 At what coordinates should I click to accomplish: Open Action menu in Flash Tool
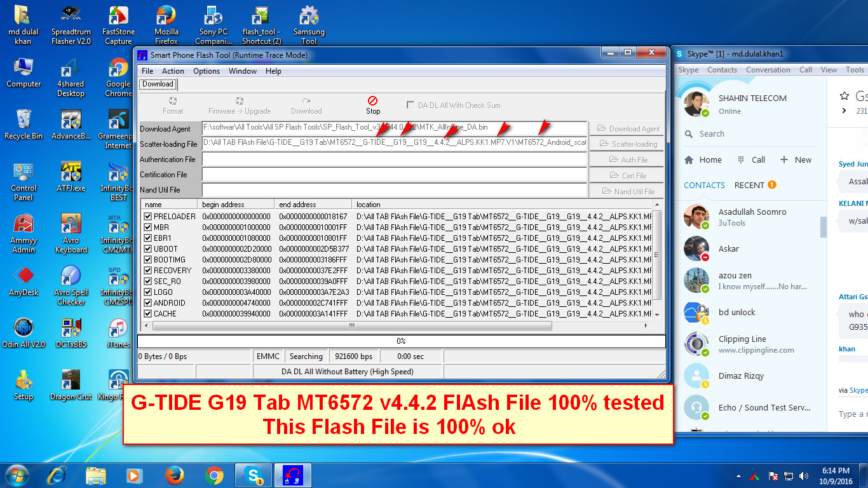pos(173,71)
